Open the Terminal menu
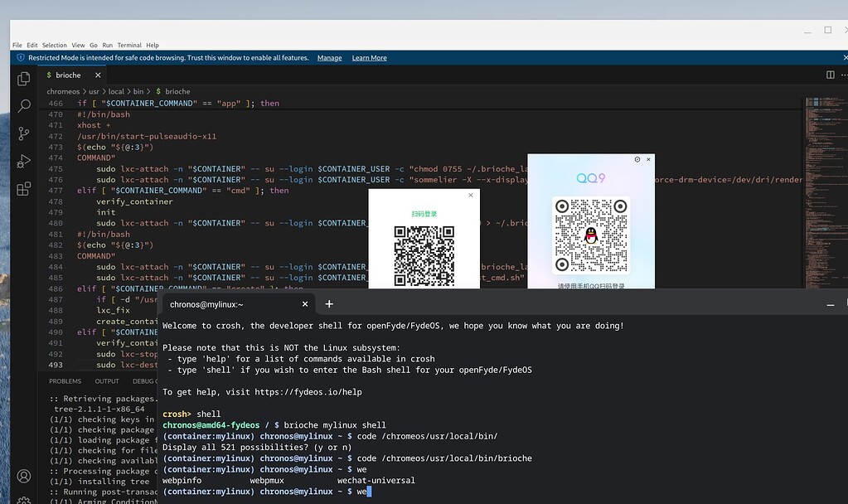This screenshot has width=848, height=504. tap(128, 45)
